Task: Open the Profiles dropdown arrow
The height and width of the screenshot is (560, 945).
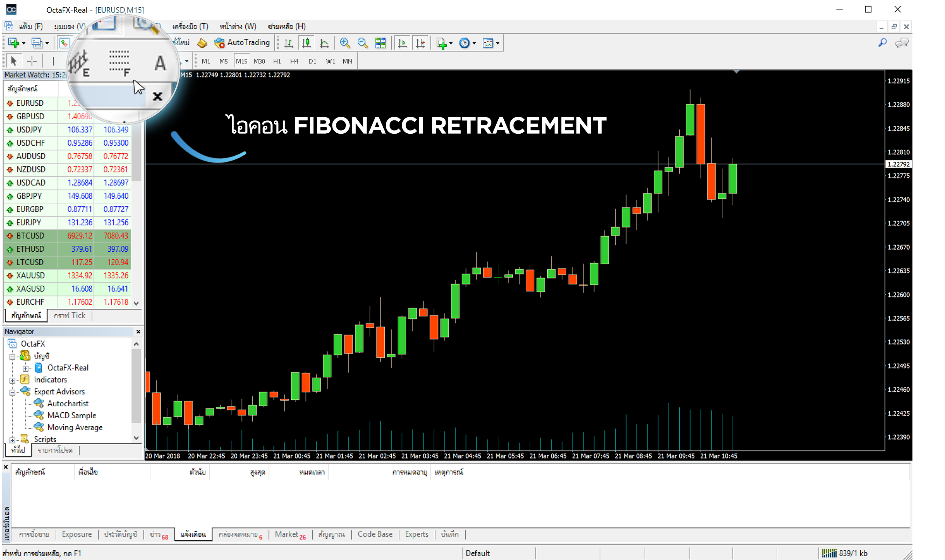Action: point(47,43)
